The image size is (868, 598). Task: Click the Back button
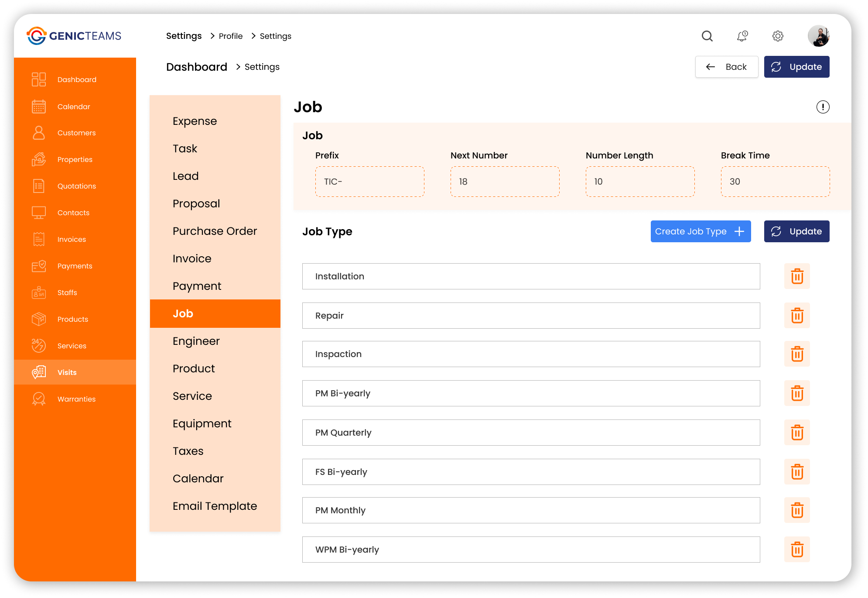click(726, 67)
